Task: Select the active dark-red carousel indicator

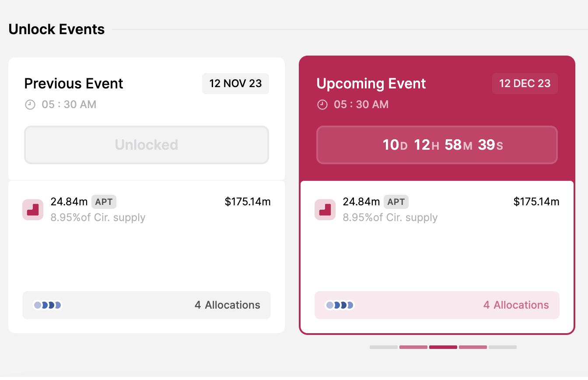Action: (443, 347)
